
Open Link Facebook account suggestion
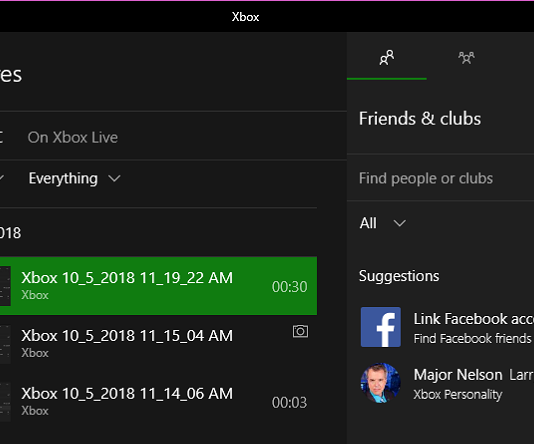pyautogui.click(x=447, y=327)
